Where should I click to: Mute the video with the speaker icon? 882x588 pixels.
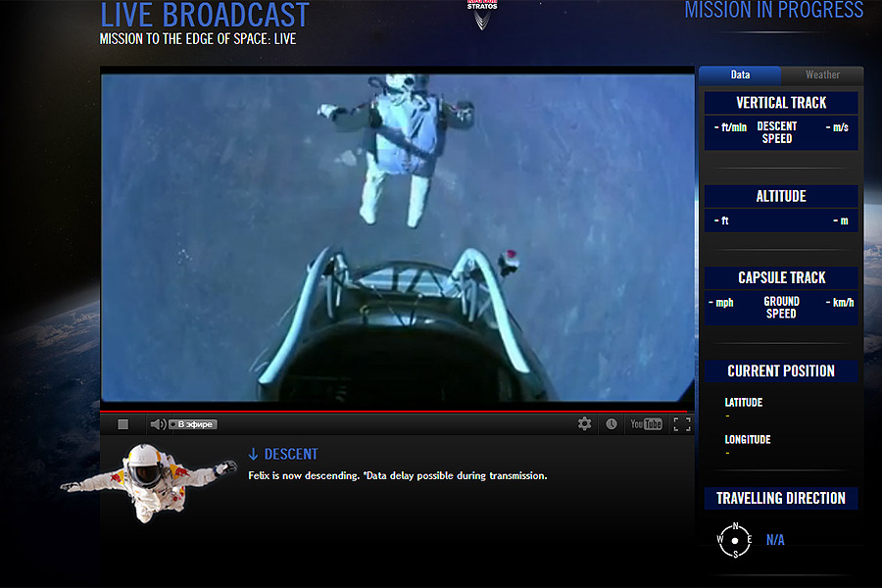tap(158, 424)
